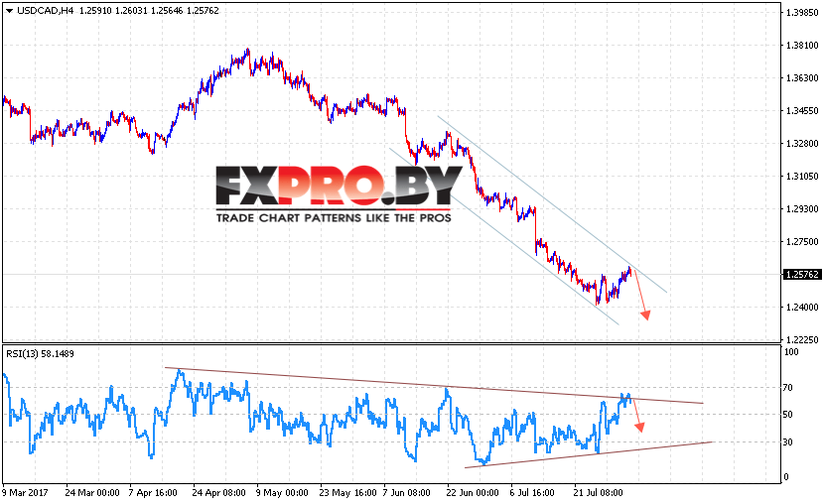Screen dimensions: 823x504
Task: Click the 1.29300 price axis label
Action: click(x=802, y=208)
